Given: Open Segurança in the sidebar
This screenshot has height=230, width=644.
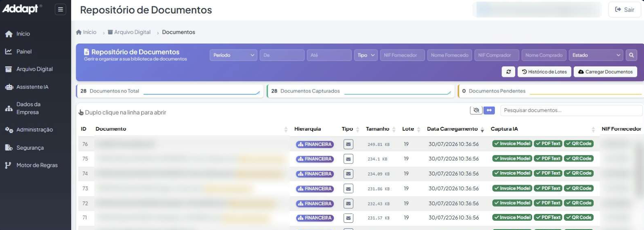Looking at the screenshot, I should 24,148.
